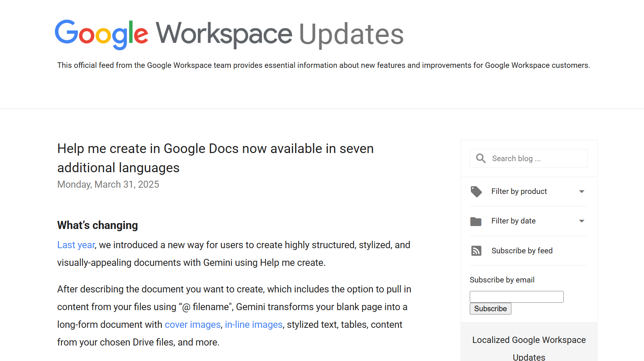Click the "Subscribe by feed" option
644x361 pixels.
(x=522, y=250)
